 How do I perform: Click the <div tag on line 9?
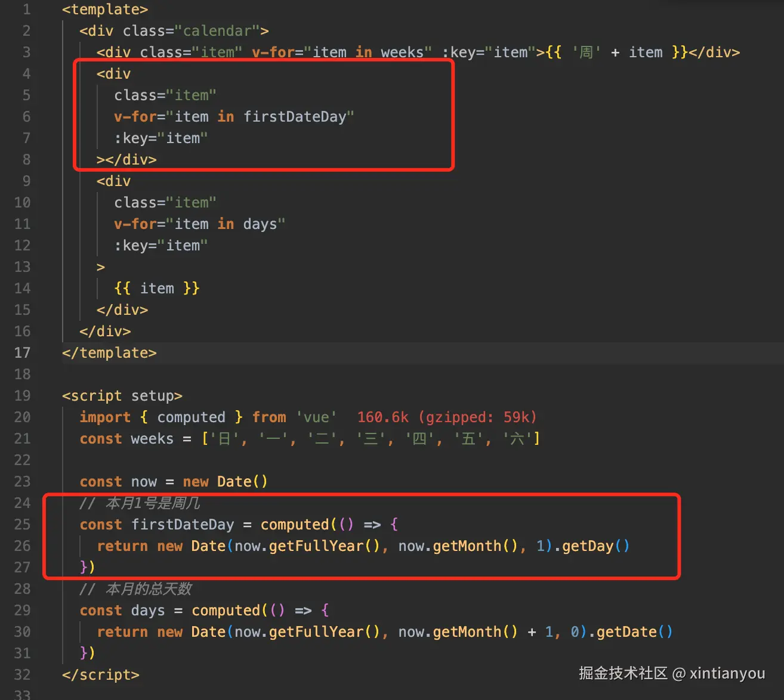(113, 181)
